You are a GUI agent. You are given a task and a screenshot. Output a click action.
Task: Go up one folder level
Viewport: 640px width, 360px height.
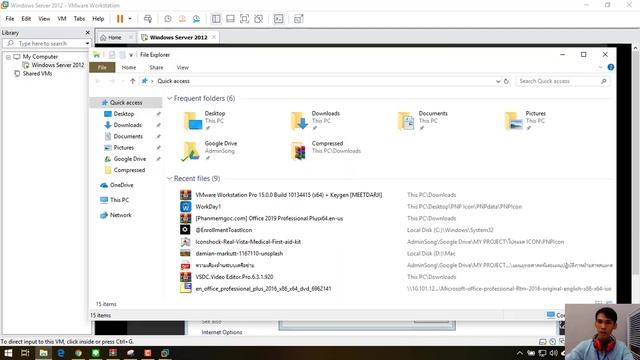click(x=133, y=81)
